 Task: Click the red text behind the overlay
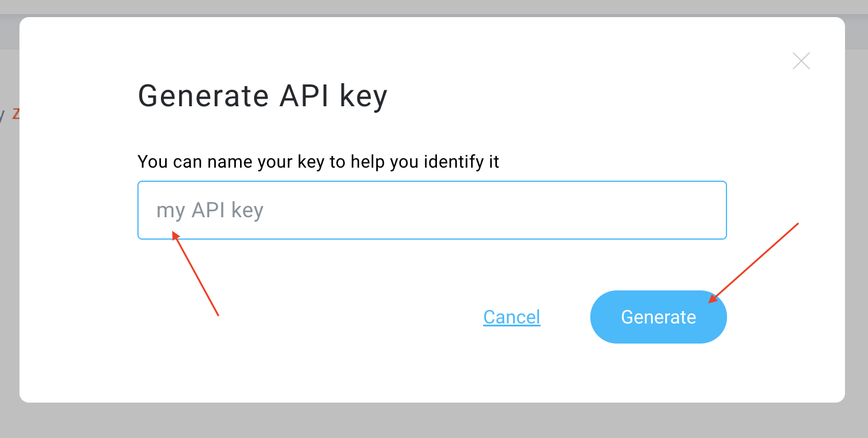pyautogui.click(x=15, y=114)
